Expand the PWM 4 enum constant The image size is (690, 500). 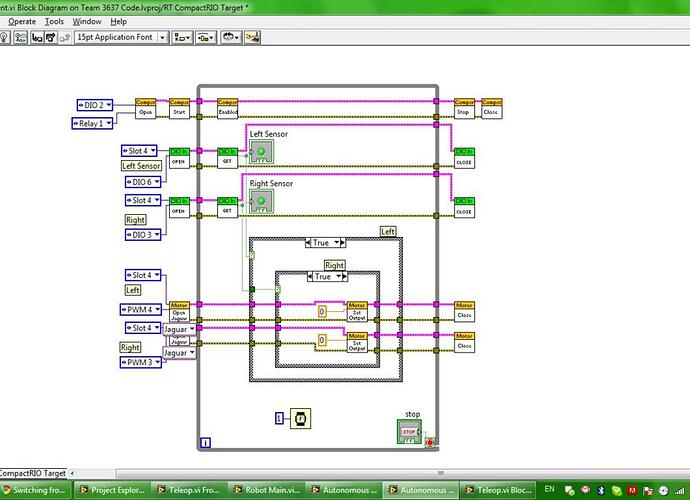141,309
